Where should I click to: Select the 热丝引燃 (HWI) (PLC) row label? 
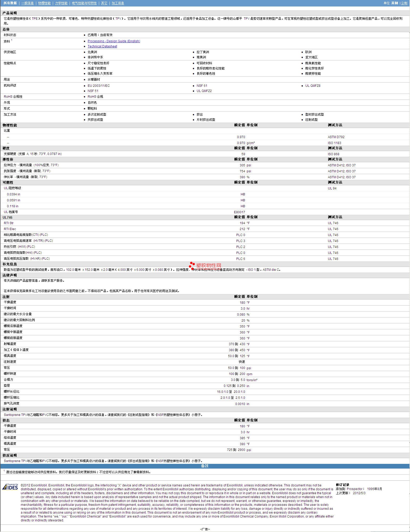click(19, 247)
